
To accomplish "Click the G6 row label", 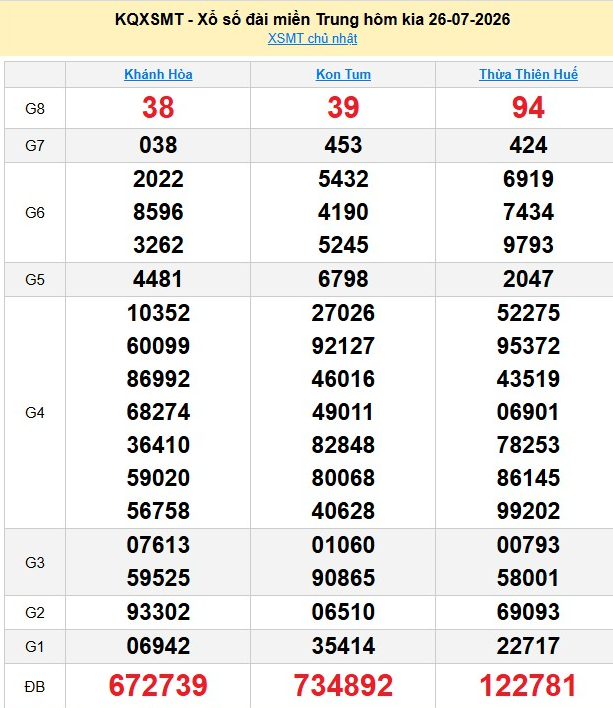I will tap(35, 212).
